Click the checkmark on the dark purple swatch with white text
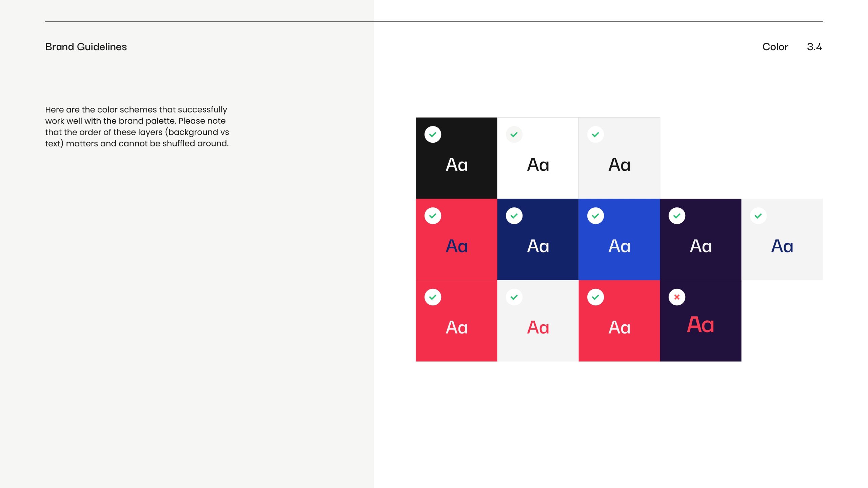 677,216
